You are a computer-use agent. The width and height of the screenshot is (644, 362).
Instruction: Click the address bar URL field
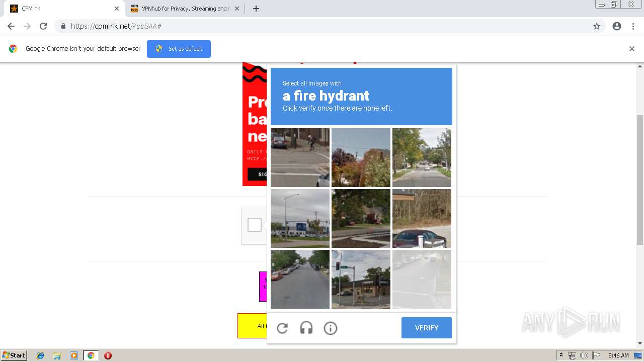coord(330,26)
